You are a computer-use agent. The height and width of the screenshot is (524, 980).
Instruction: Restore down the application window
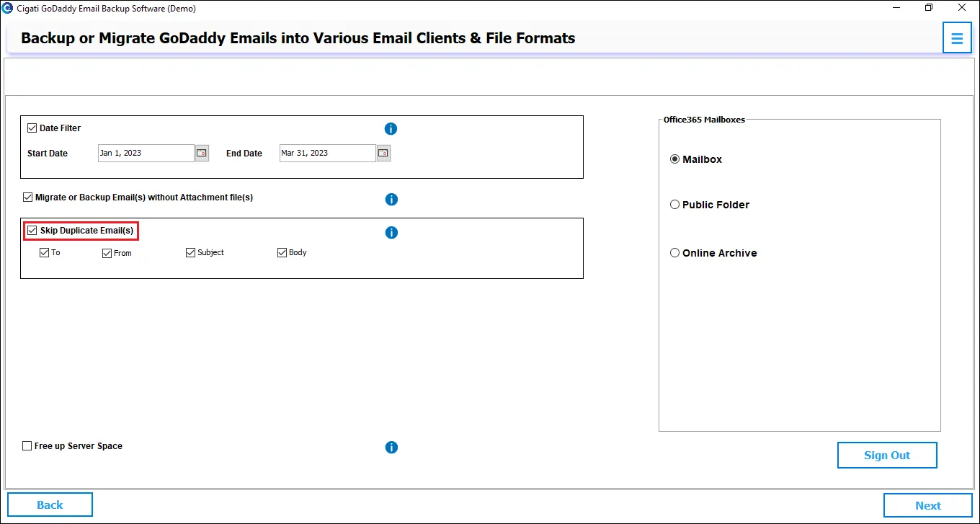[929, 8]
